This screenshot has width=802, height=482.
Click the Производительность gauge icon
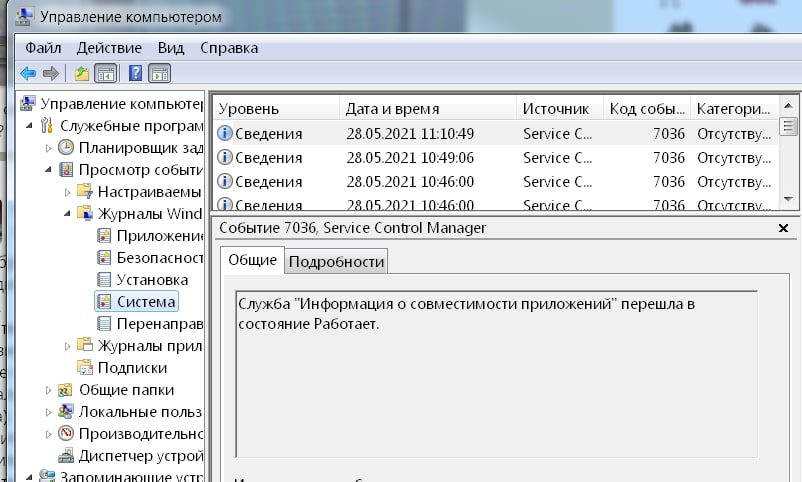pos(66,433)
